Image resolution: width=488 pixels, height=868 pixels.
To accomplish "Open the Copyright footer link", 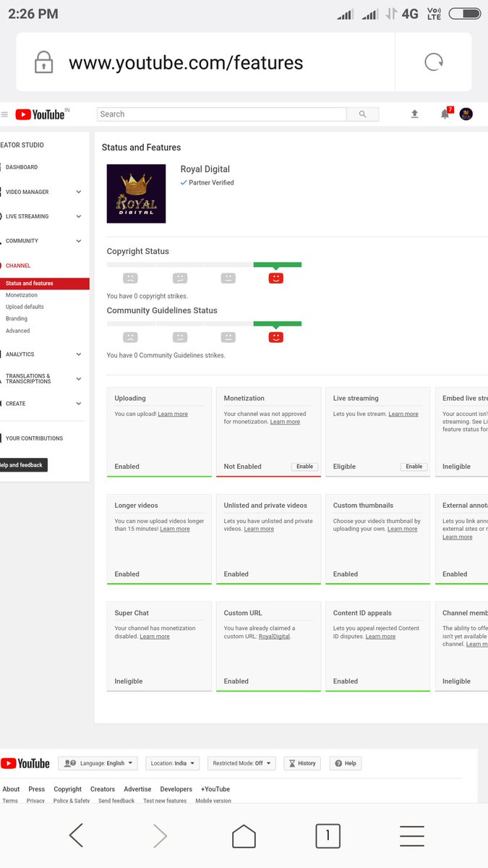I will coord(68,789).
